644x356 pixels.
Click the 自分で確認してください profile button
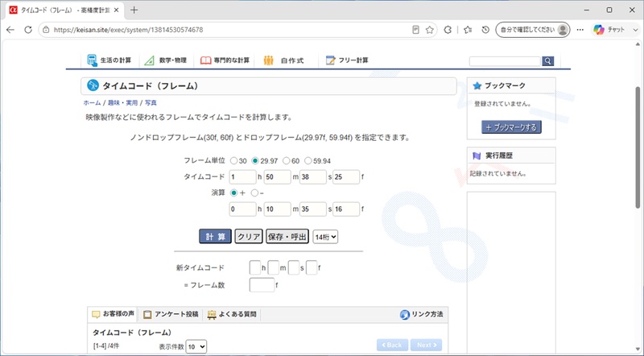[533, 30]
